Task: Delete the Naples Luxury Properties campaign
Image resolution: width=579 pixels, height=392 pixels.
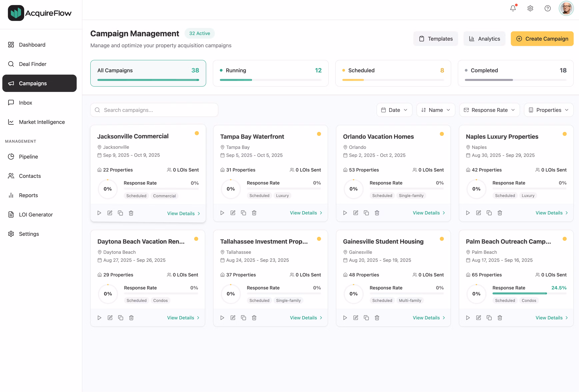Action: pyautogui.click(x=500, y=213)
